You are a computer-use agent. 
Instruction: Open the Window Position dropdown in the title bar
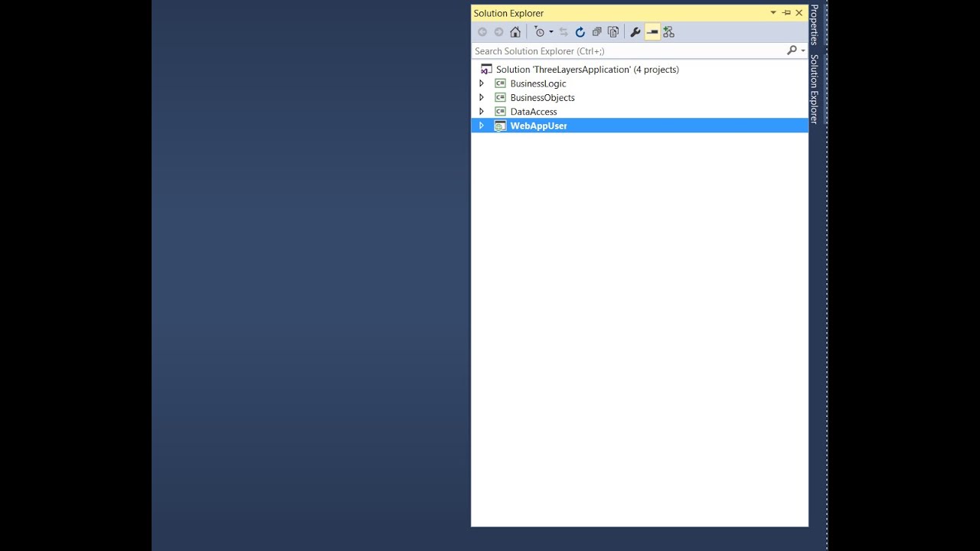pos(773,13)
